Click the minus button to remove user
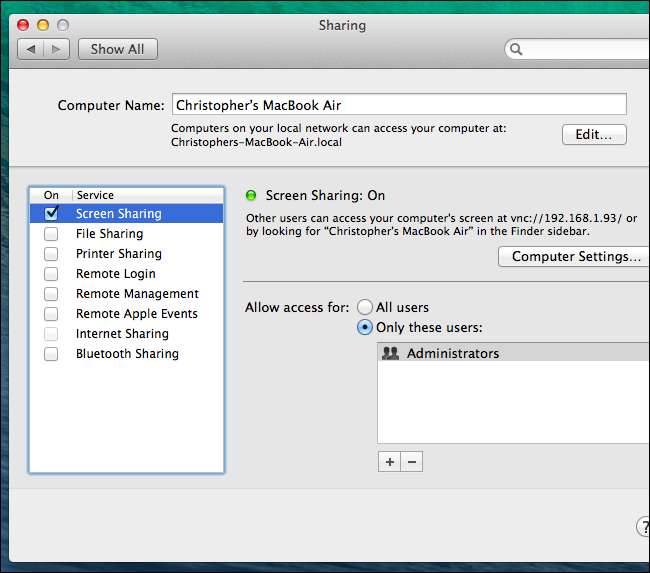 point(412,461)
